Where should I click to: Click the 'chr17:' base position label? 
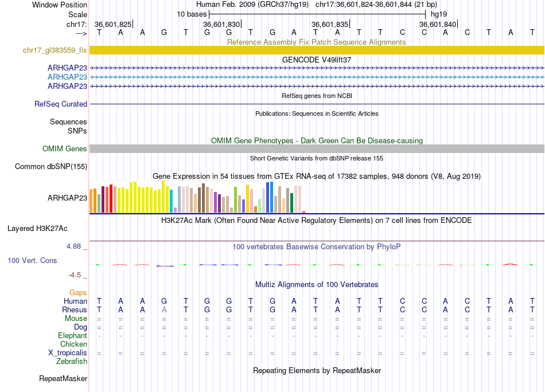coord(77,24)
